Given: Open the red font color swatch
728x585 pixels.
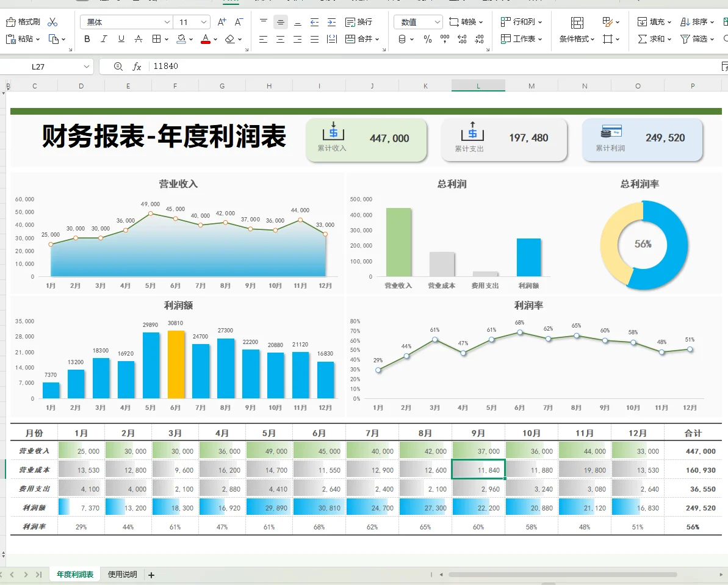Looking at the screenshot, I should pos(206,39).
